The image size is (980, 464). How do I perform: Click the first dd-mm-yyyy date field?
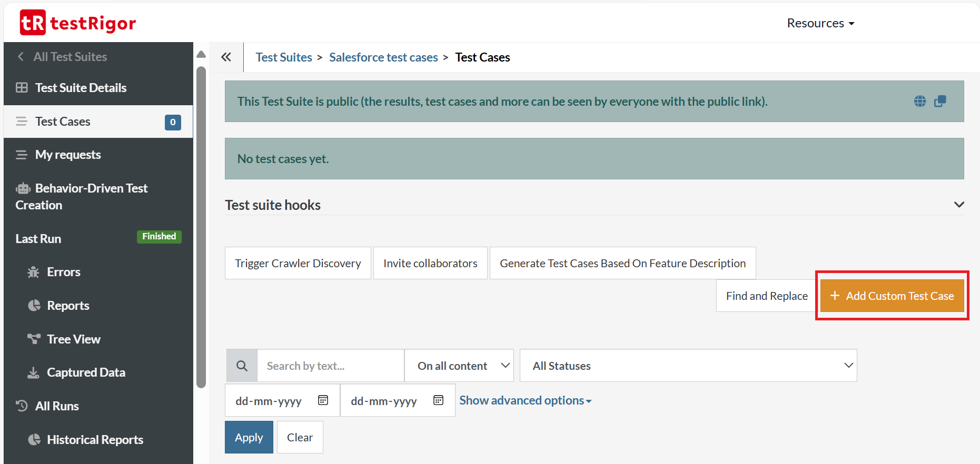tap(282, 400)
